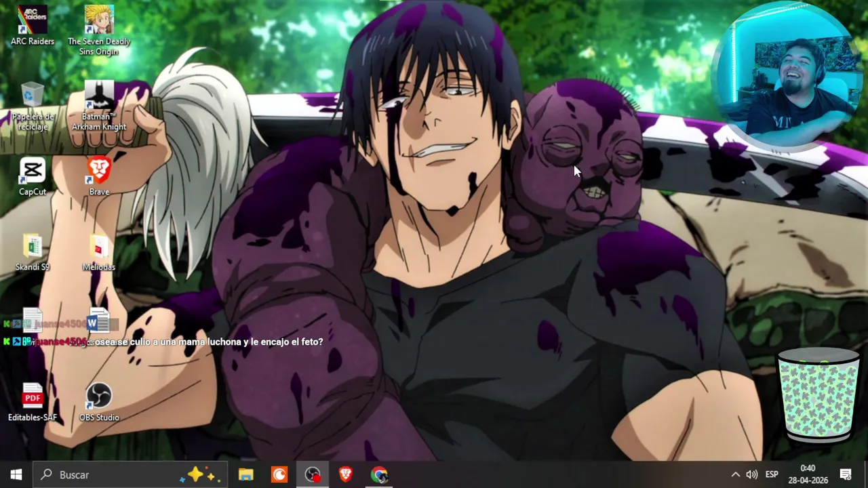Open the CapCut desktop shortcut

[x=33, y=176]
